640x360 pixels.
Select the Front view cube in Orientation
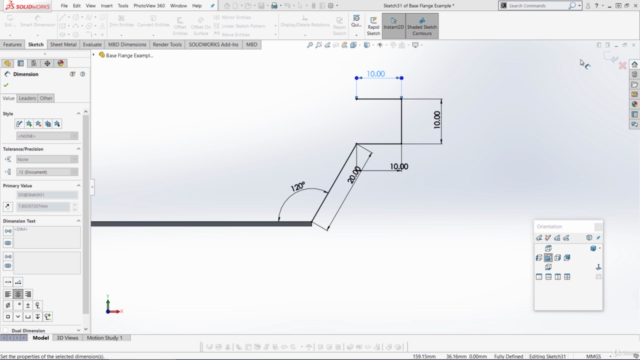[x=548, y=258]
